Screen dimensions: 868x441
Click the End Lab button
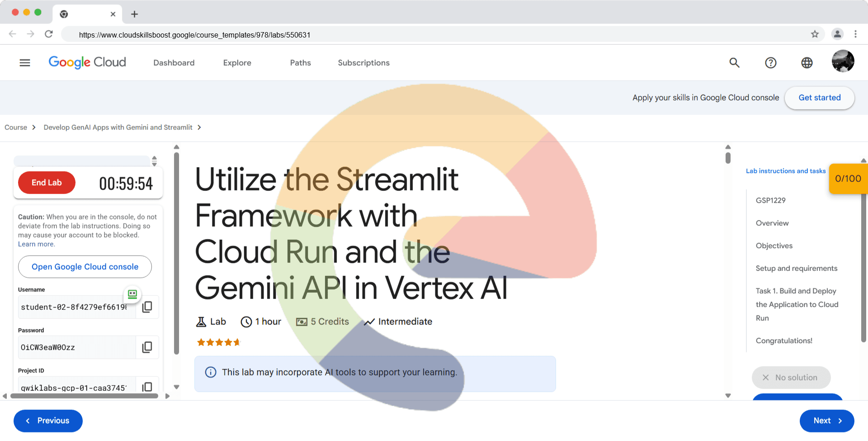47,183
